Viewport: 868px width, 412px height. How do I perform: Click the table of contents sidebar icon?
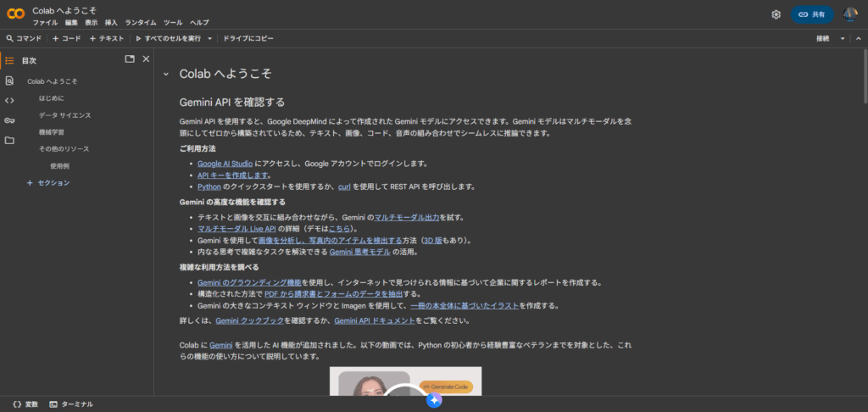coord(9,59)
